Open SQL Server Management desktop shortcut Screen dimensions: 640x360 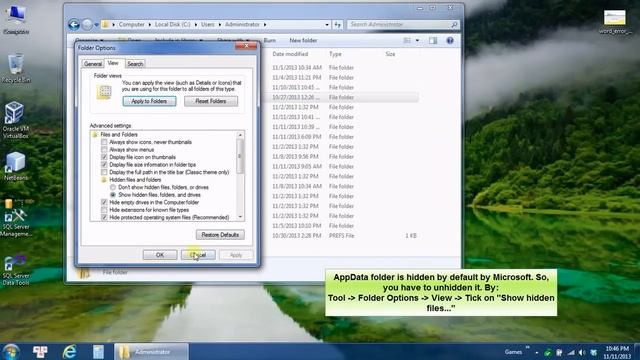16,218
